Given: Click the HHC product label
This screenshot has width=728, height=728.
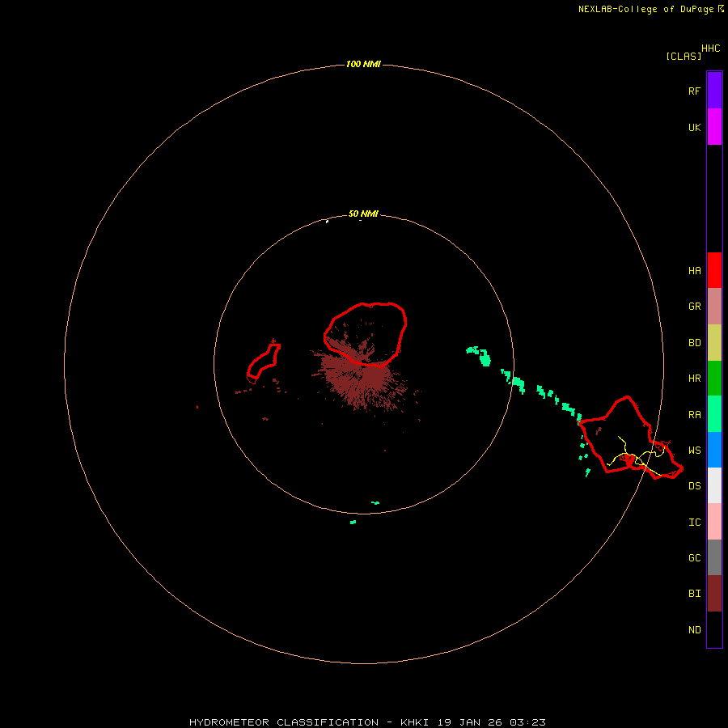Looking at the screenshot, I should [x=710, y=49].
